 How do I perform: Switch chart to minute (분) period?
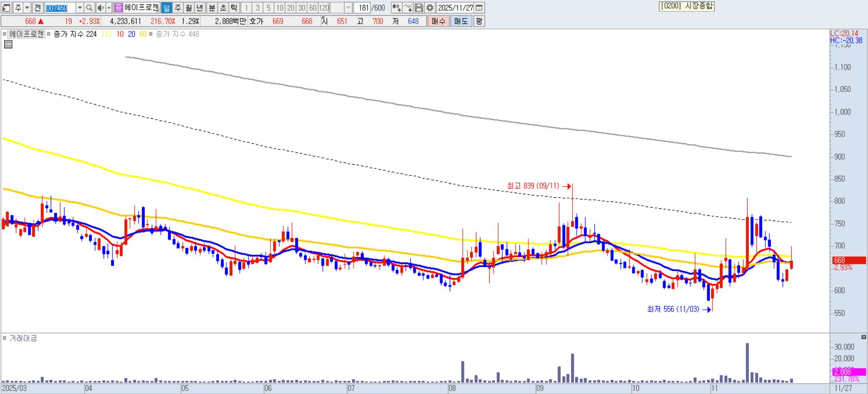pos(211,8)
